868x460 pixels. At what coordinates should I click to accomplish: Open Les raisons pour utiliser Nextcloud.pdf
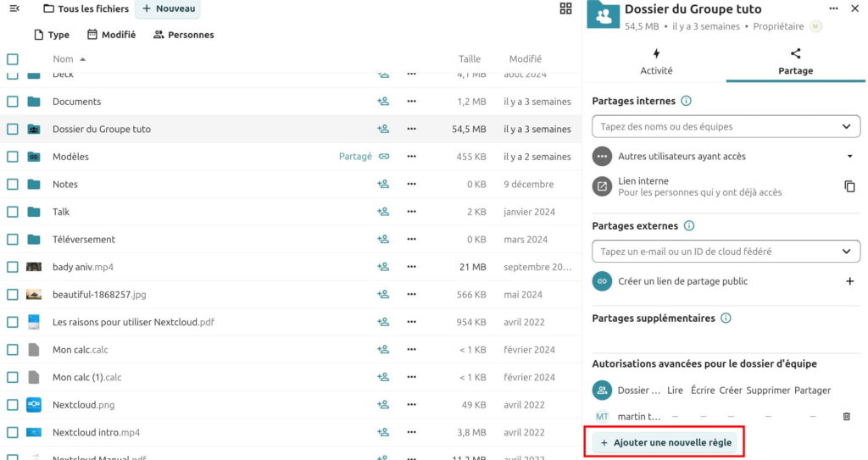click(x=133, y=322)
